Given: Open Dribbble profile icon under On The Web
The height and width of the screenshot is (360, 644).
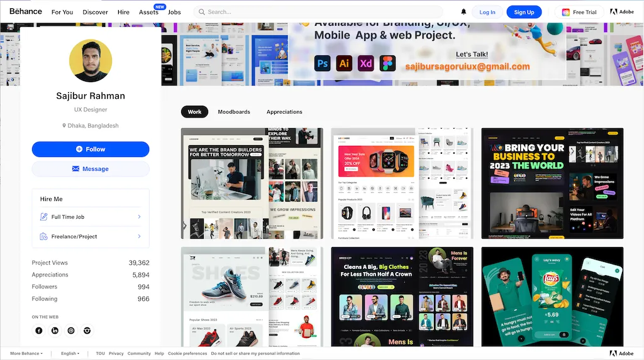Looking at the screenshot, I should 71,330.
